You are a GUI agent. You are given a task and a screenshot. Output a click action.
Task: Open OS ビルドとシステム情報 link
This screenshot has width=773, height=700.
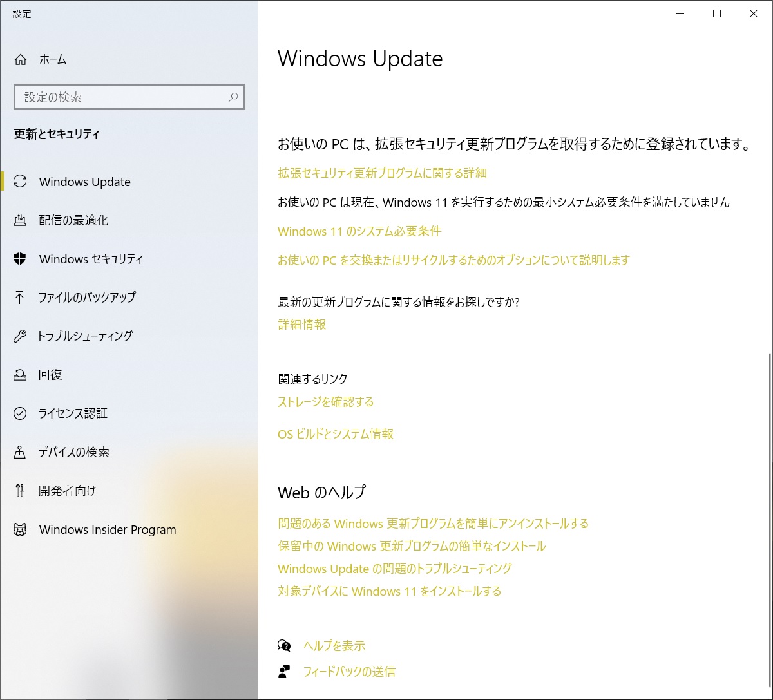[336, 434]
